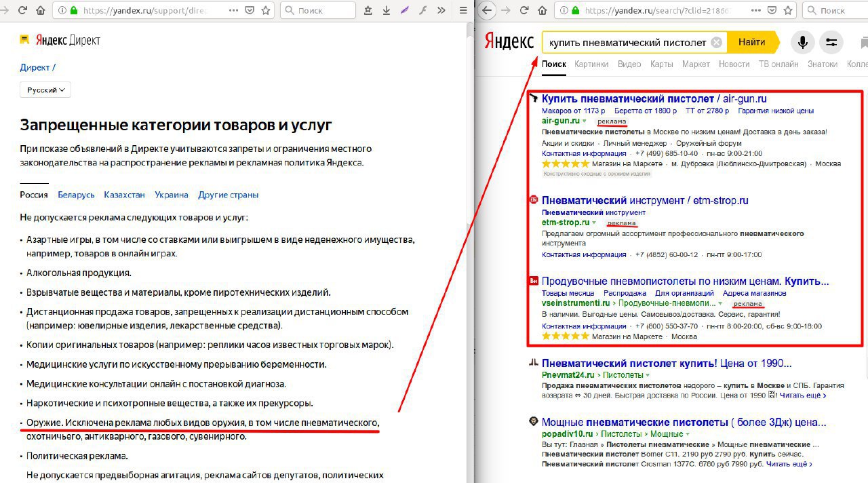Viewport: 868px width, 483px height.
Task: Switch to Картинки search tab
Action: click(591, 64)
